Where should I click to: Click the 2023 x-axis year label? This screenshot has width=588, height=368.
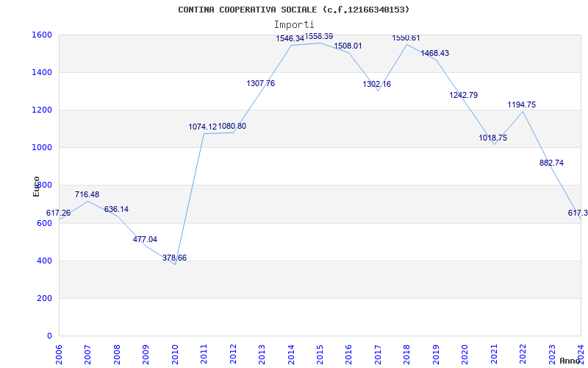tap(552, 355)
